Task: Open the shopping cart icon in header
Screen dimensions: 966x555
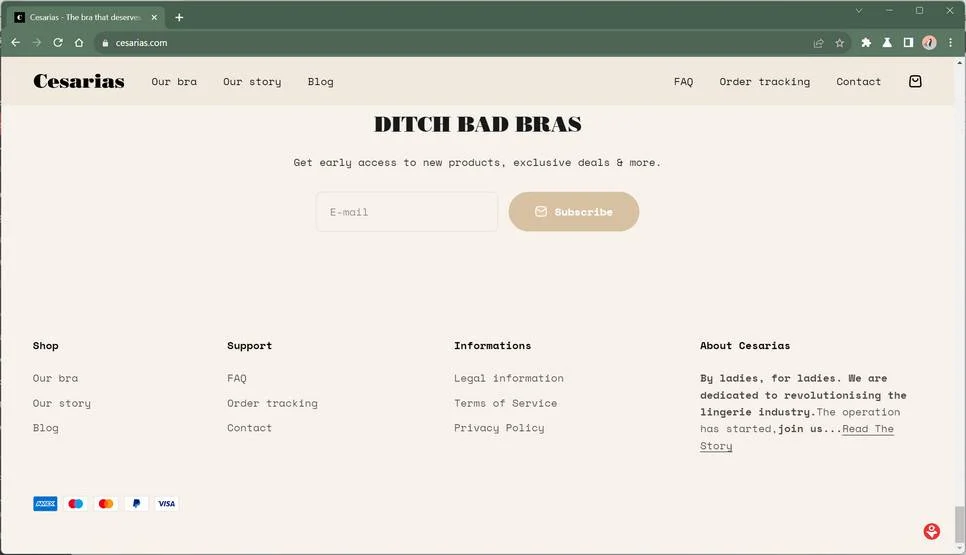Action: pos(915,81)
